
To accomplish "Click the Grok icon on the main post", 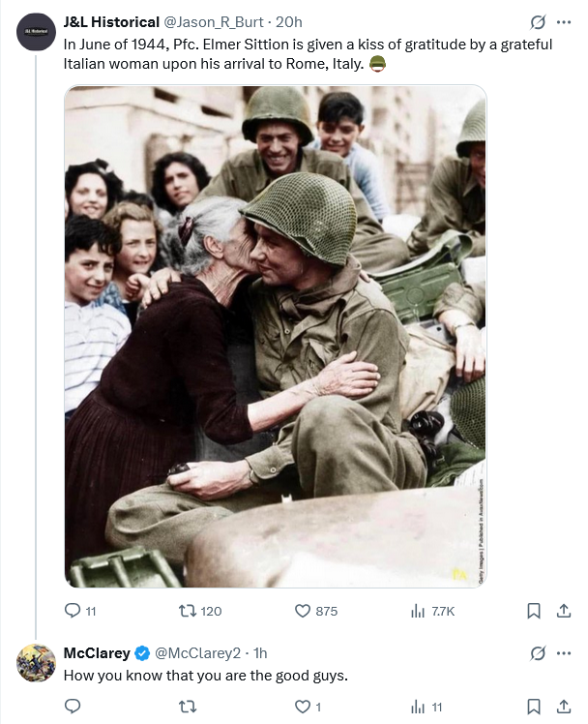I will [x=536, y=22].
